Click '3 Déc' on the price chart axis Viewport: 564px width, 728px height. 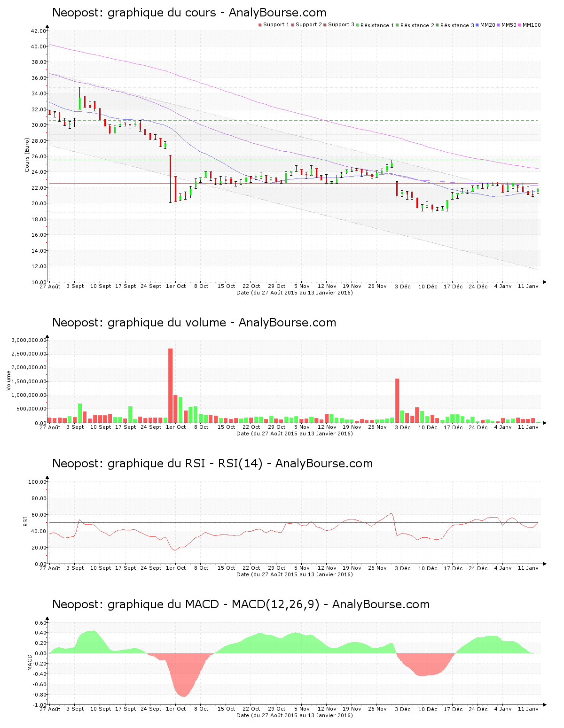point(402,287)
